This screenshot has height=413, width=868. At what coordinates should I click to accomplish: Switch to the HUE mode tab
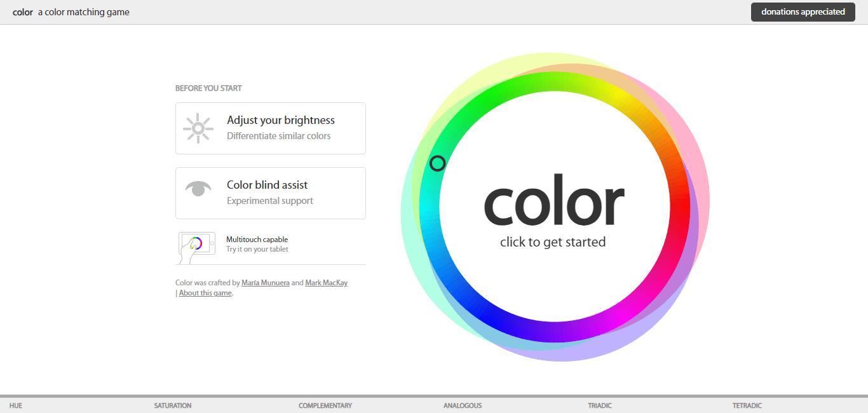(x=16, y=405)
